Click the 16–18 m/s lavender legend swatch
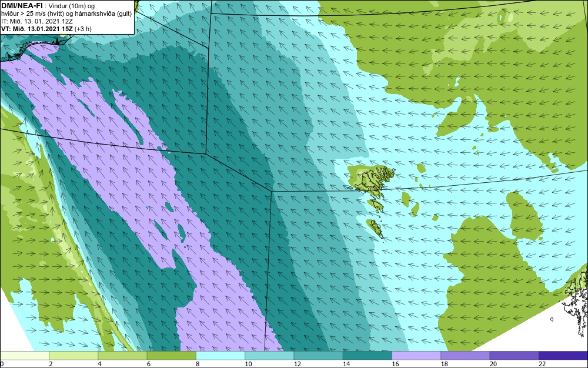The image size is (588, 368). 416,355
